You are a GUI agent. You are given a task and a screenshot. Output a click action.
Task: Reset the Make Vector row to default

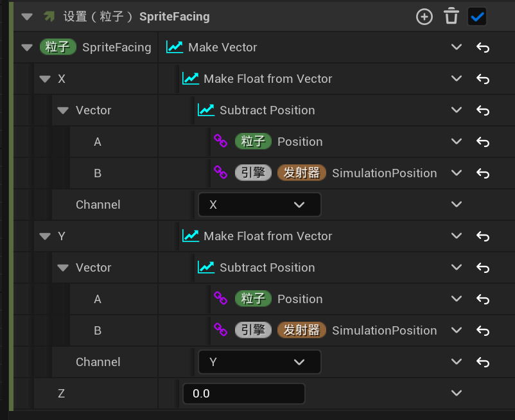point(483,48)
